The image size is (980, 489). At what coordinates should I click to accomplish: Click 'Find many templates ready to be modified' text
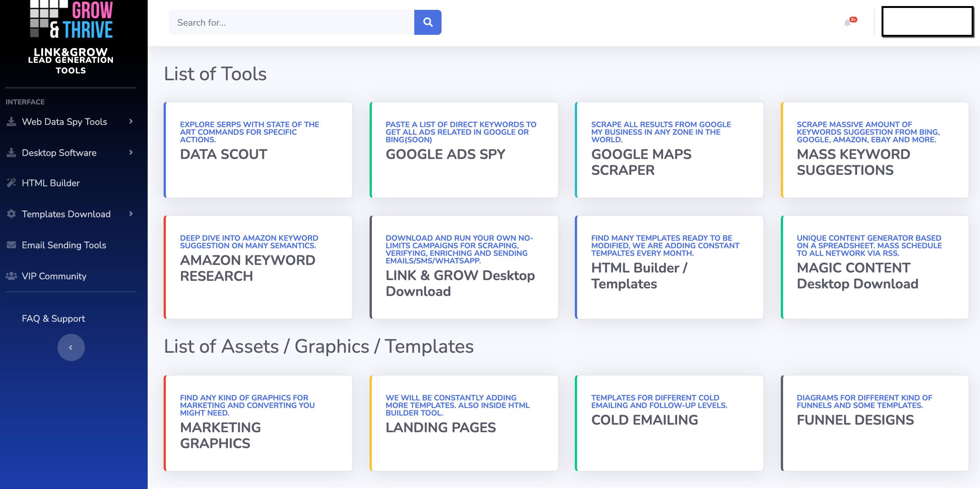[x=665, y=246]
